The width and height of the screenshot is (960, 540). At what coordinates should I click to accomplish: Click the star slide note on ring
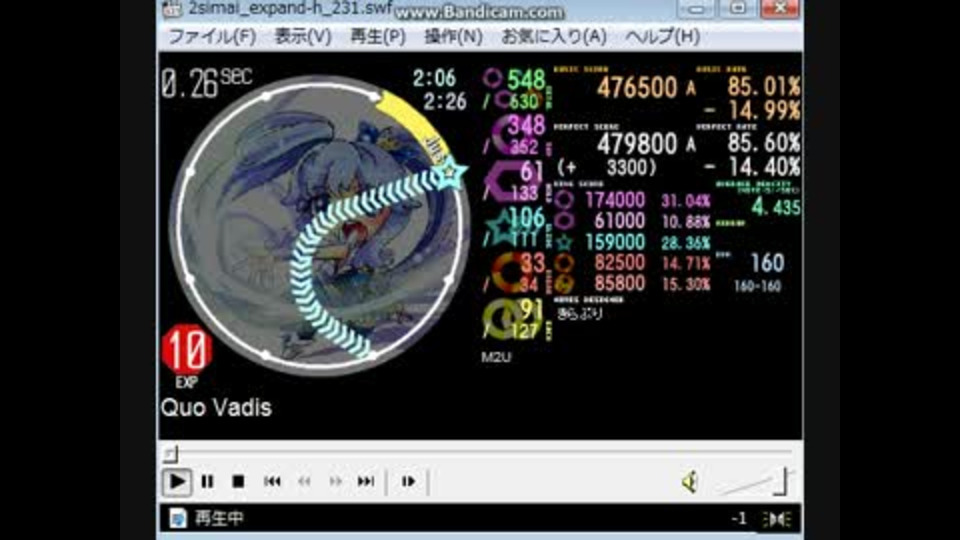pos(451,173)
